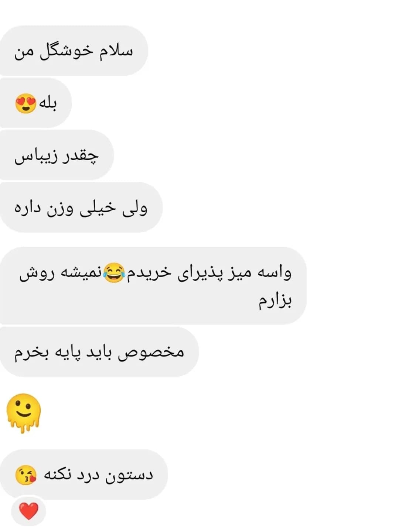This screenshot has width=399, height=532.
Task: Click the message bubble چقدر زیباس
Action: click(56, 155)
